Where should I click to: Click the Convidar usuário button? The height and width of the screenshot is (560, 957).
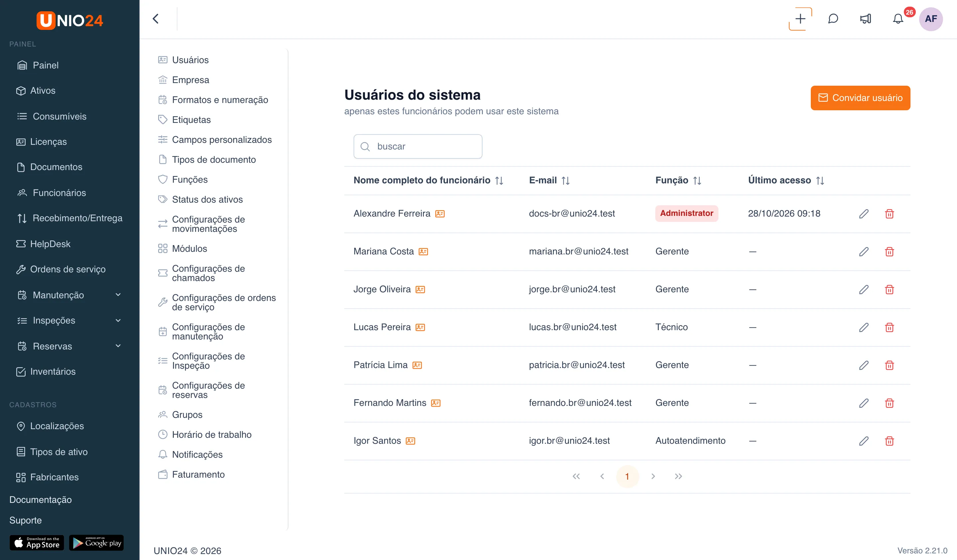(860, 98)
